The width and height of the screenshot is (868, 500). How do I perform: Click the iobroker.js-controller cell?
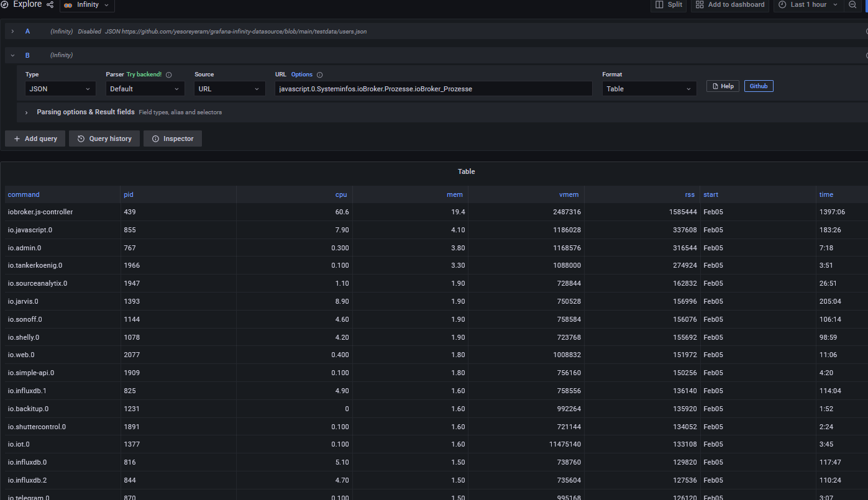pyautogui.click(x=63, y=212)
